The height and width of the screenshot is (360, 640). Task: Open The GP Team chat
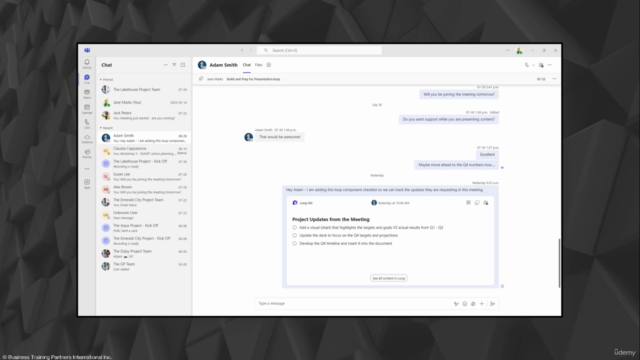144,266
